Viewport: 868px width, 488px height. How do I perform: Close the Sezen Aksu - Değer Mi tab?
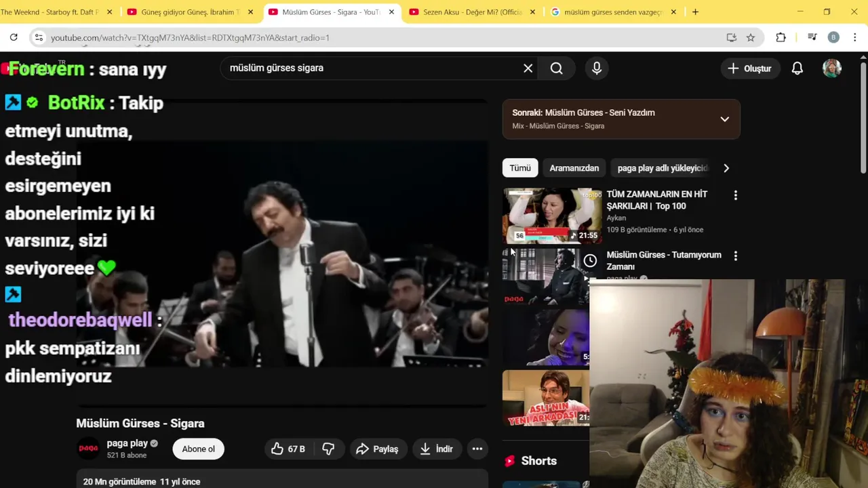click(532, 12)
